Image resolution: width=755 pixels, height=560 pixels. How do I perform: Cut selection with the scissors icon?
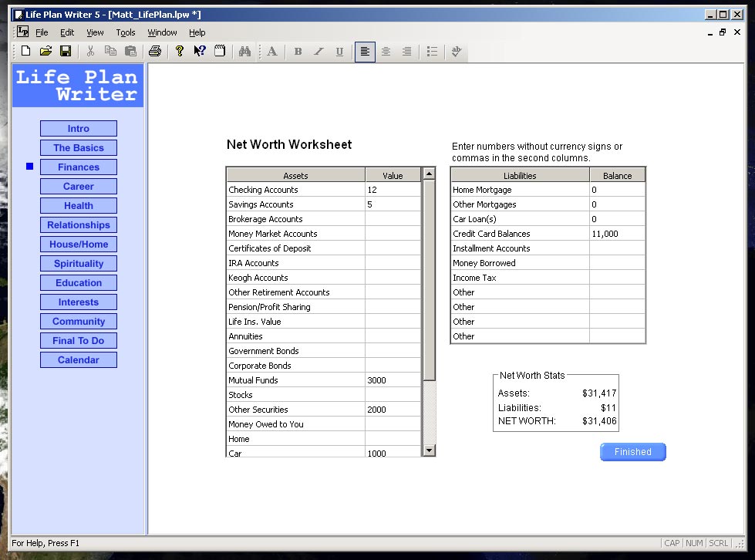pyautogui.click(x=90, y=51)
